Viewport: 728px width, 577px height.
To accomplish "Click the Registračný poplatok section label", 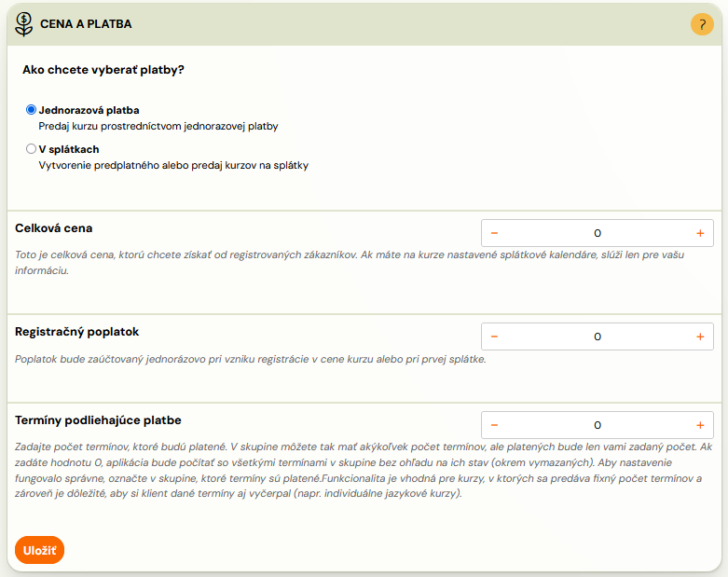I will pyautogui.click(x=77, y=332).
